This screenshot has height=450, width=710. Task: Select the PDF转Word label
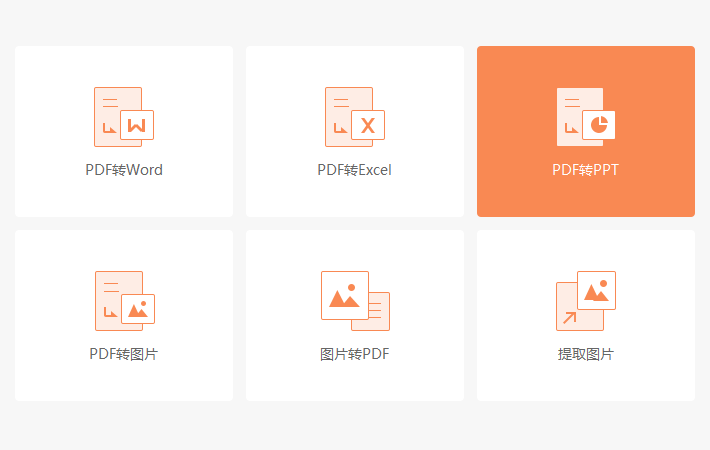(124, 170)
